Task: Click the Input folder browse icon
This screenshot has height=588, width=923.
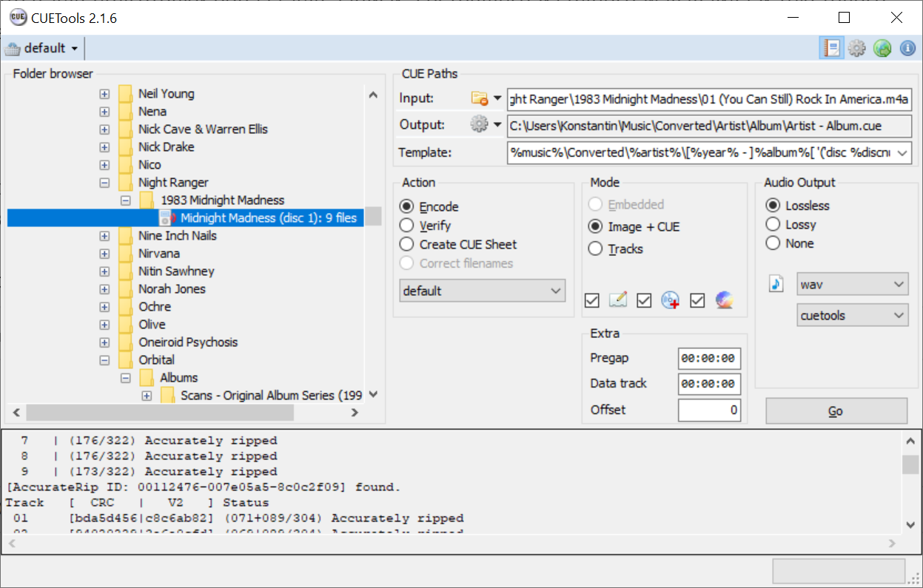Action: pyautogui.click(x=480, y=98)
